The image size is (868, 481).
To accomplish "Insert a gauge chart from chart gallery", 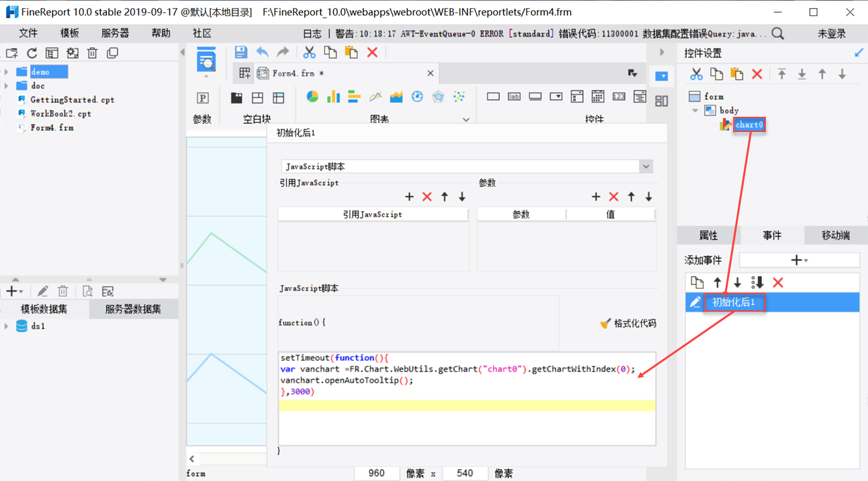I will [417, 97].
